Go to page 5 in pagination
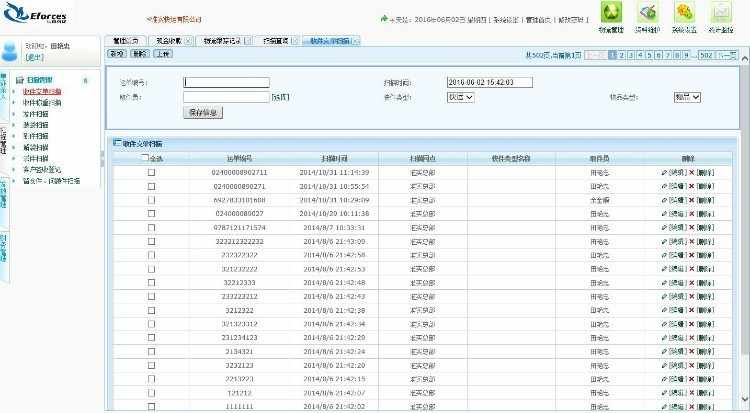 tap(649, 55)
